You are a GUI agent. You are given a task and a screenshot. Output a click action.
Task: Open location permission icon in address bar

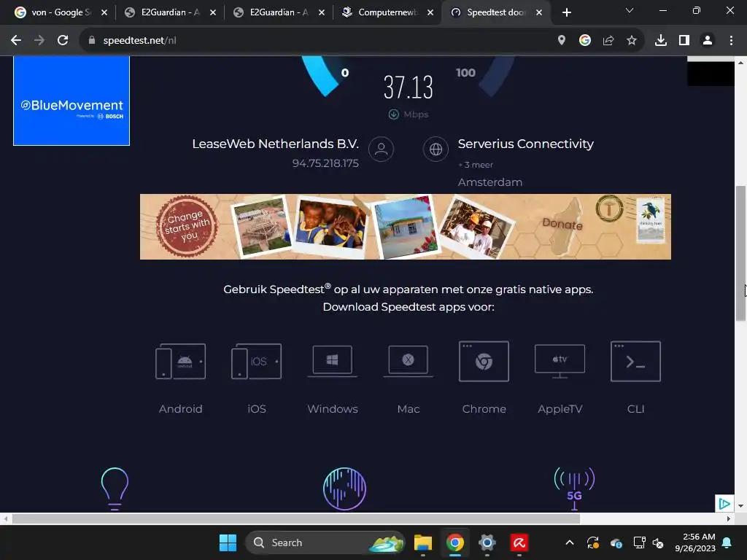tap(562, 41)
